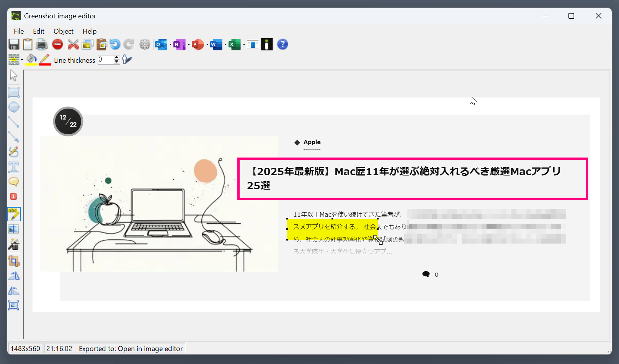
Task: Open the Edit menu
Action: pos(38,31)
